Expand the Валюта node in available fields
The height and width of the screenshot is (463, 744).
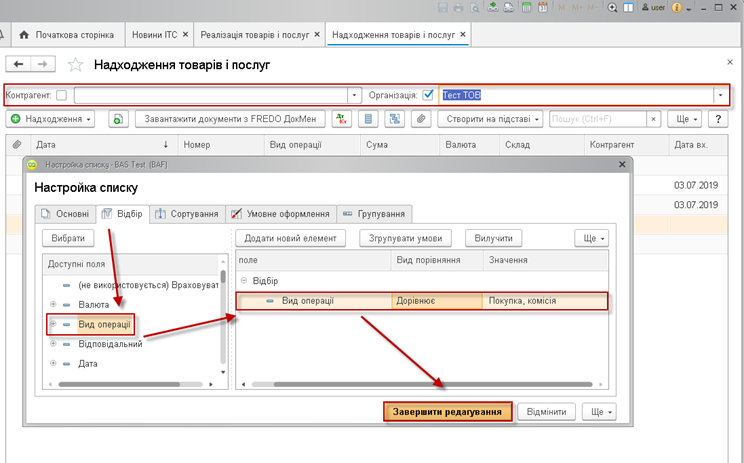click(x=53, y=304)
